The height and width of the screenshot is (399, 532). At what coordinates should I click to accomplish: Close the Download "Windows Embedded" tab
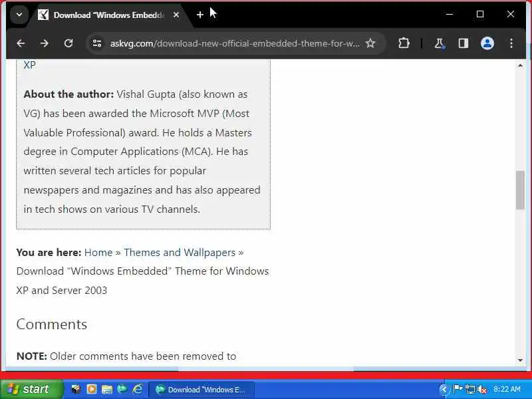pos(176,15)
